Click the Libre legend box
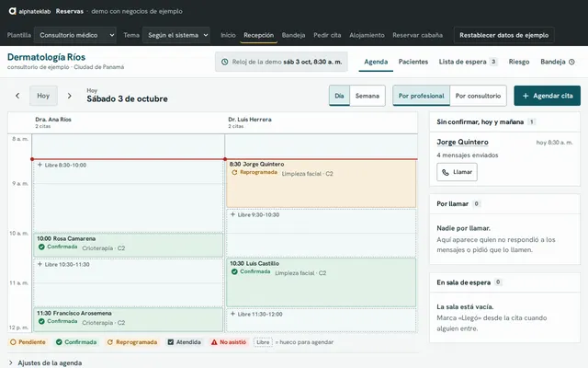This screenshot has width=588, height=368. [263, 342]
